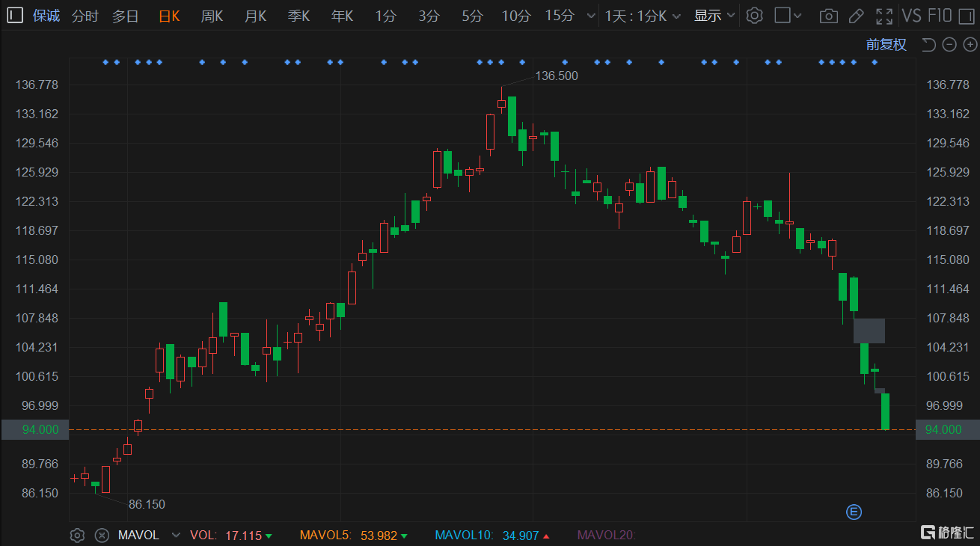Expand more time intervals after 15分

(592, 16)
